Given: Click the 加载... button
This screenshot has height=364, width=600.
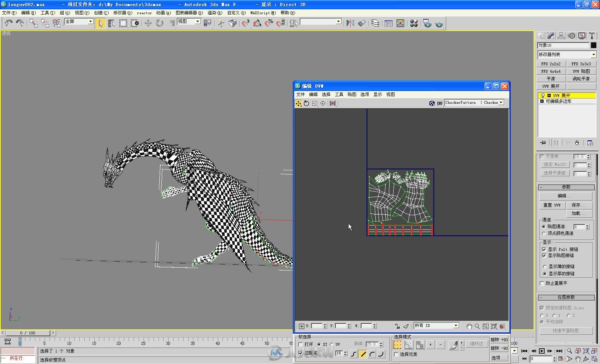Looking at the screenshot, I should [x=579, y=213].
